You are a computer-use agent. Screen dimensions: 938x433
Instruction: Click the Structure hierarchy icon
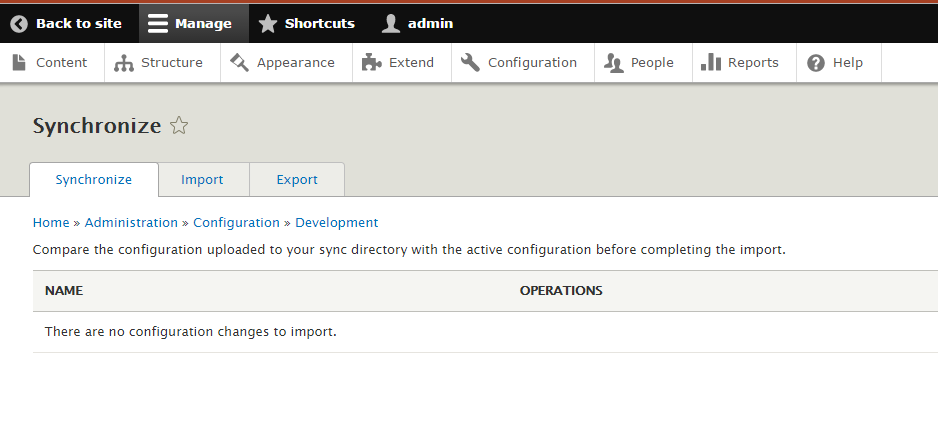124,63
